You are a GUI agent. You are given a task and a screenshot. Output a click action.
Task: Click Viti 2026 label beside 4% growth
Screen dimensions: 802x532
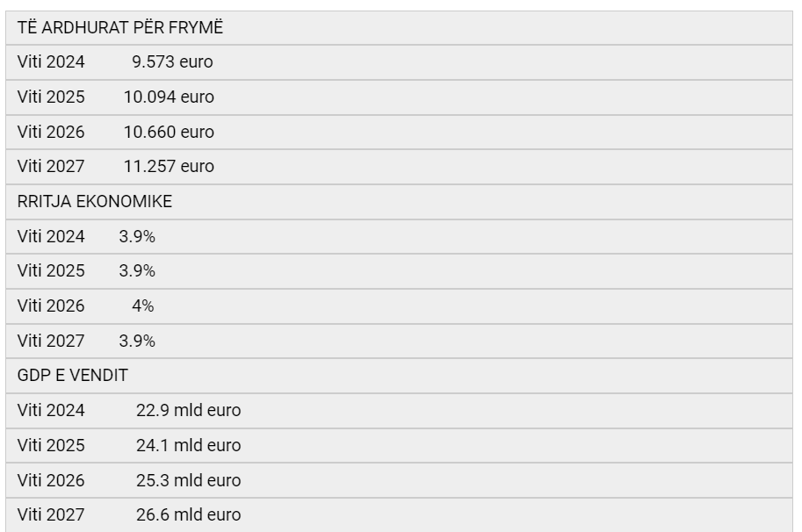pos(51,306)
